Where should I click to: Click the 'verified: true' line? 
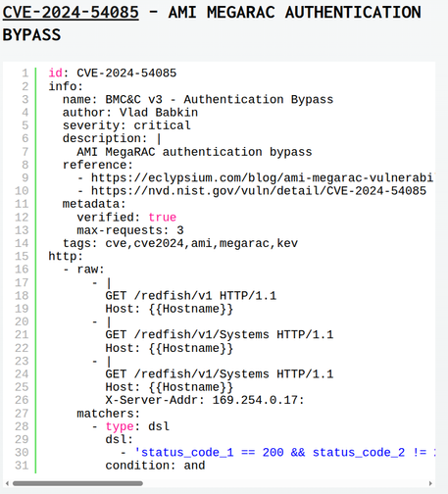(126, 218)
